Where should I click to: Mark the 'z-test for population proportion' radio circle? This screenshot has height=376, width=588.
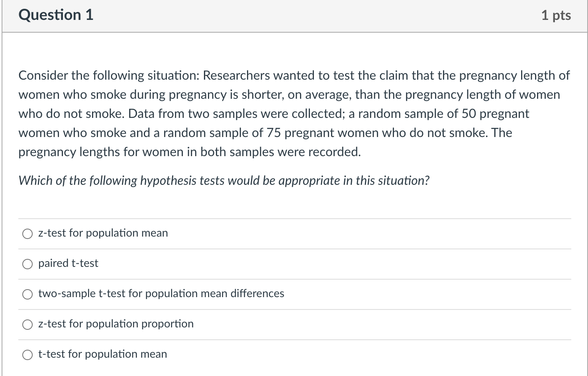(27, 325)
